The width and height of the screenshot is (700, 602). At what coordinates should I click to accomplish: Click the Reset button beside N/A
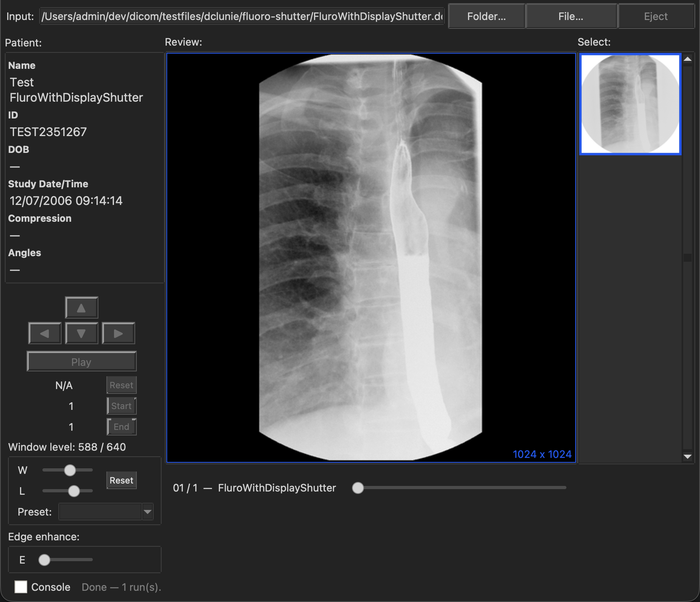click(122, 385)
